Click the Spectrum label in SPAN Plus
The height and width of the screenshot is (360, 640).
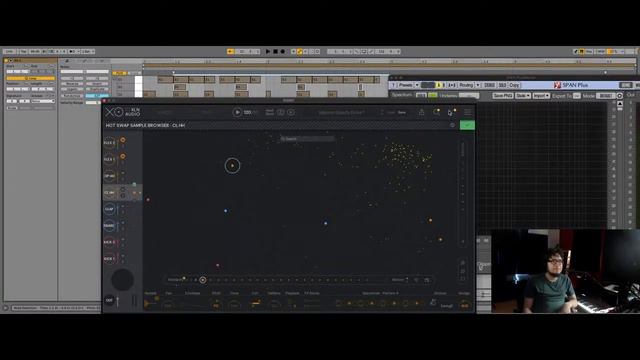pos(402,95)
